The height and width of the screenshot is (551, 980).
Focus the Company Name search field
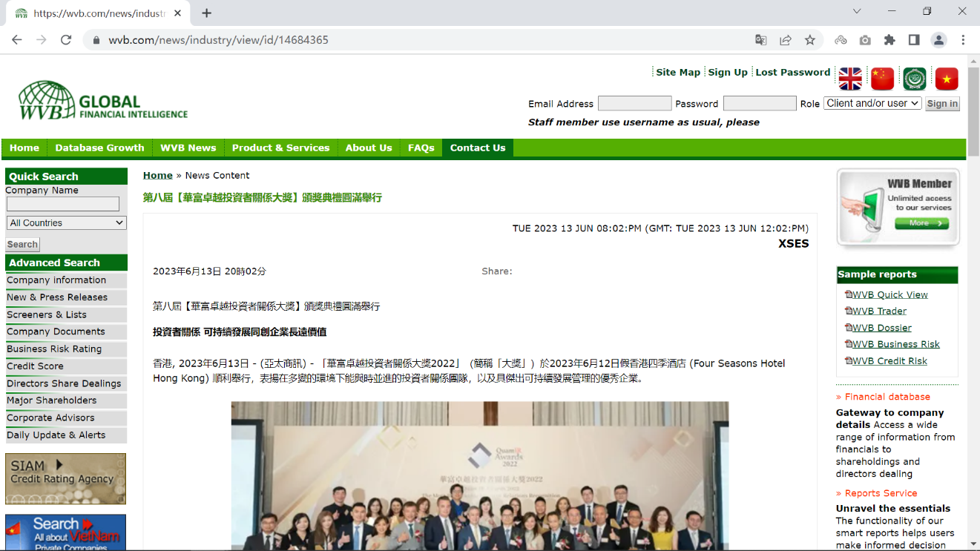[63, 204]
